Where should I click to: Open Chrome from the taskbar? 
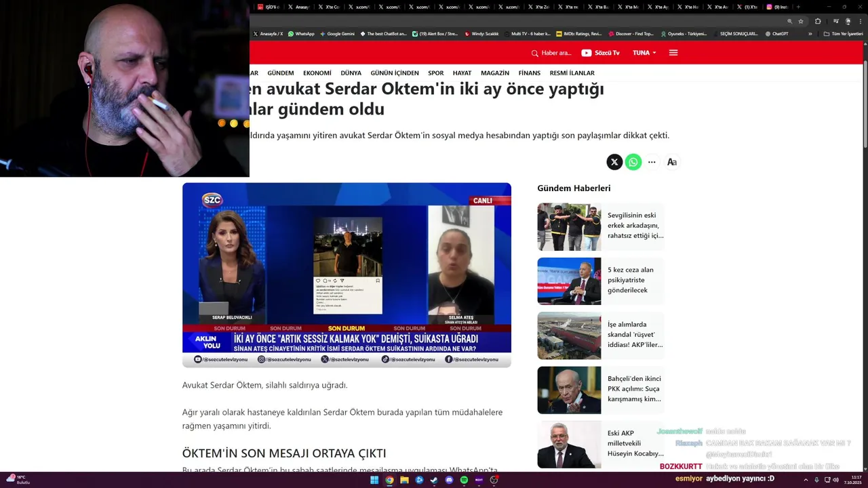click(389, 480)
